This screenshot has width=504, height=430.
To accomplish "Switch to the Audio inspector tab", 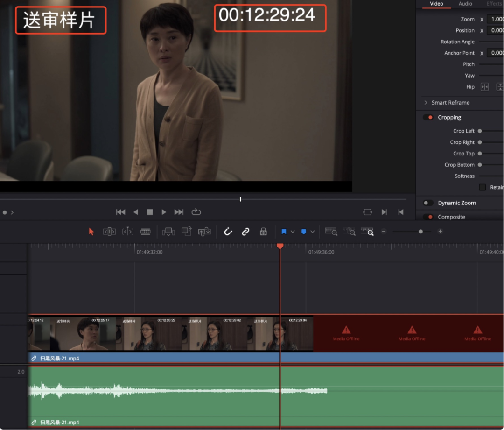I will click(x=465, y=4).
